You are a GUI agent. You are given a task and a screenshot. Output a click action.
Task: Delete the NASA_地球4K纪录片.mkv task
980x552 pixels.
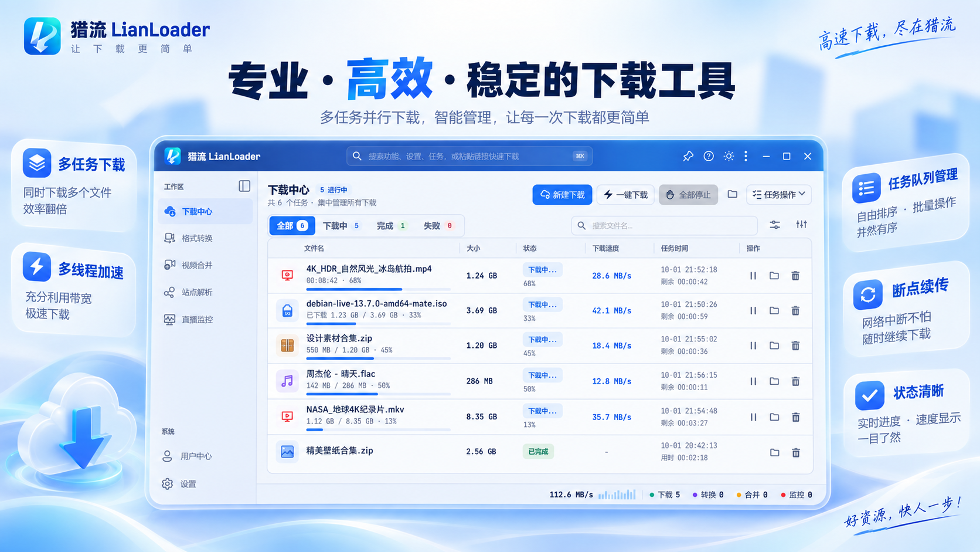pyautogui.click(x=795, y=417)
